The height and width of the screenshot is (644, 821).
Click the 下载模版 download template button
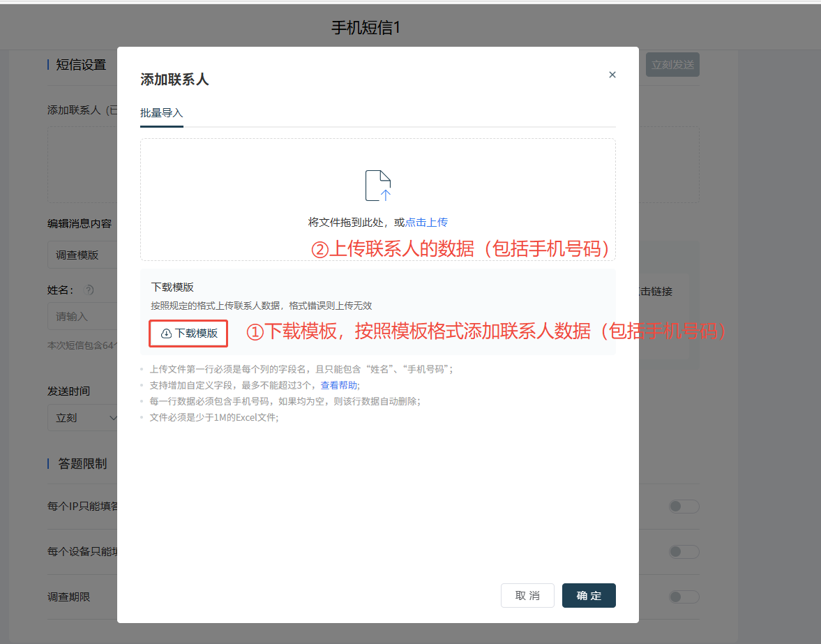pyautogui.click(x=188, y=333)
